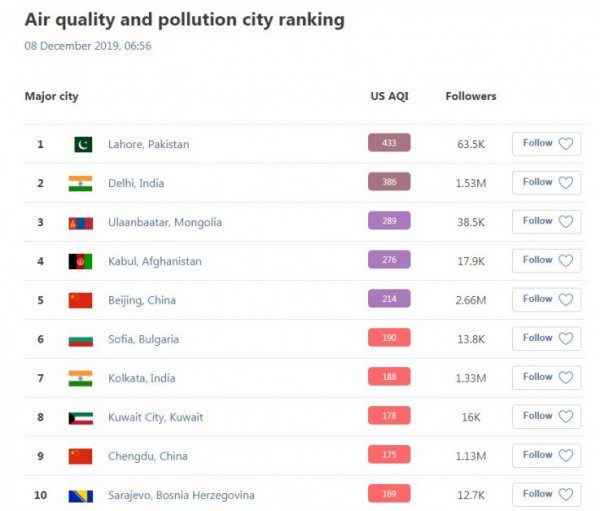Image resolution: width=600 pixels, height=511 pixels.
Task: Click the Bulgaria flag icon beside Sofia
Action: (80, 339)
